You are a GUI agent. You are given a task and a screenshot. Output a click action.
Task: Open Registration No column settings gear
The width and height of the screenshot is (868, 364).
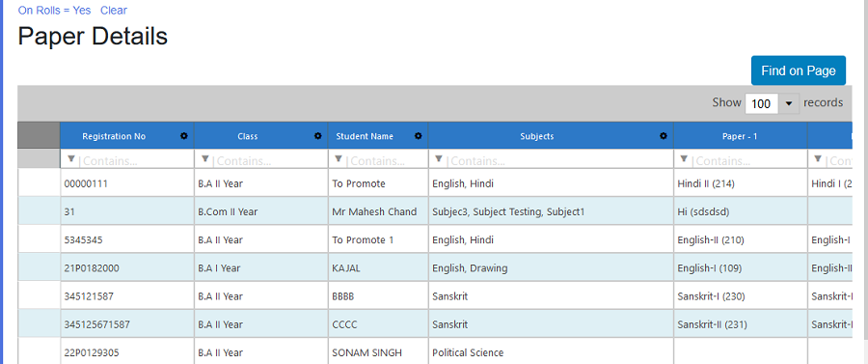184,136
